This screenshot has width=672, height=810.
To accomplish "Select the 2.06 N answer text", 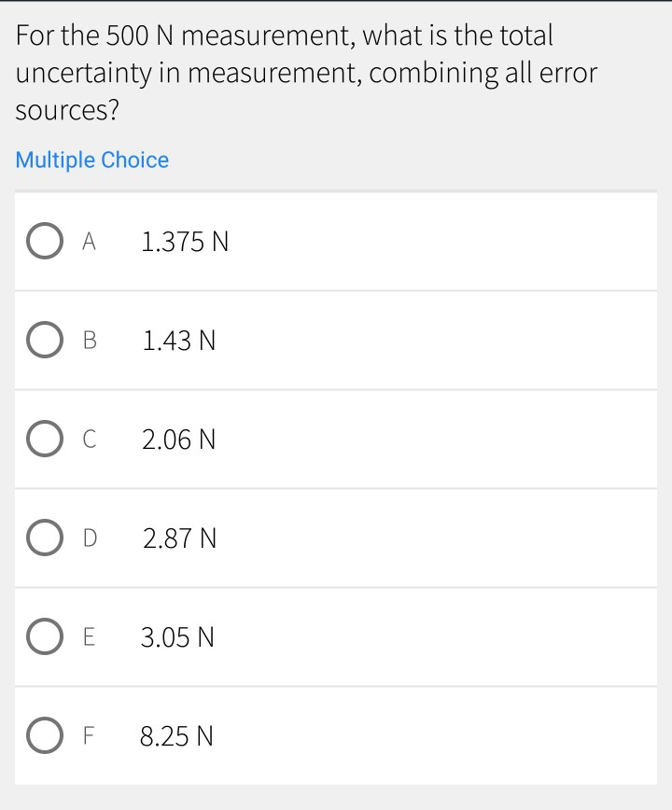I will 179,440.
